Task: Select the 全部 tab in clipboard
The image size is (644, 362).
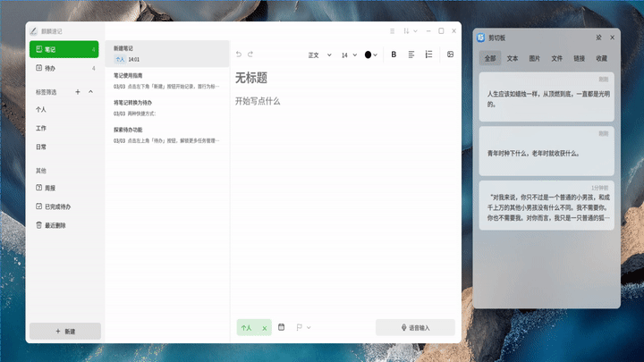Action: click(x=490, y=58)
